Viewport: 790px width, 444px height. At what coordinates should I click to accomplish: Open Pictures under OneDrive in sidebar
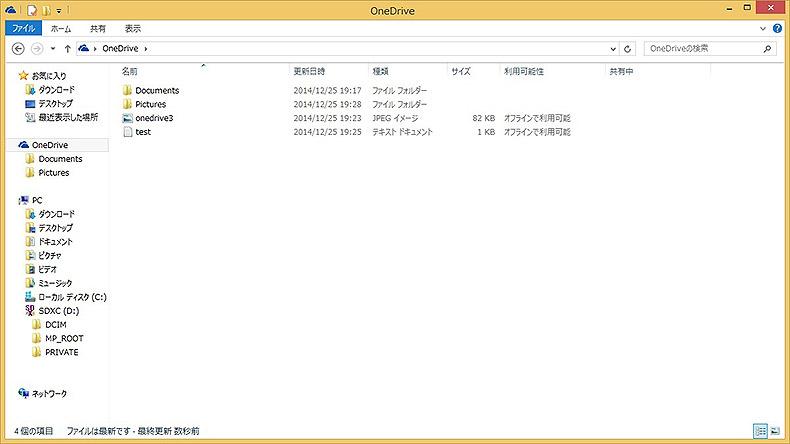pyautogui.click(x=54, y=172)
